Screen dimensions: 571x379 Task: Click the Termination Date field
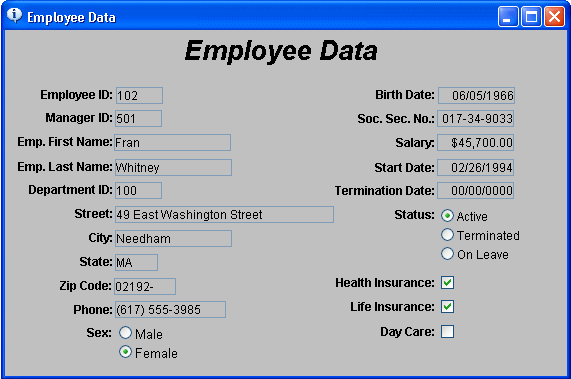click(x=476, y=190)
